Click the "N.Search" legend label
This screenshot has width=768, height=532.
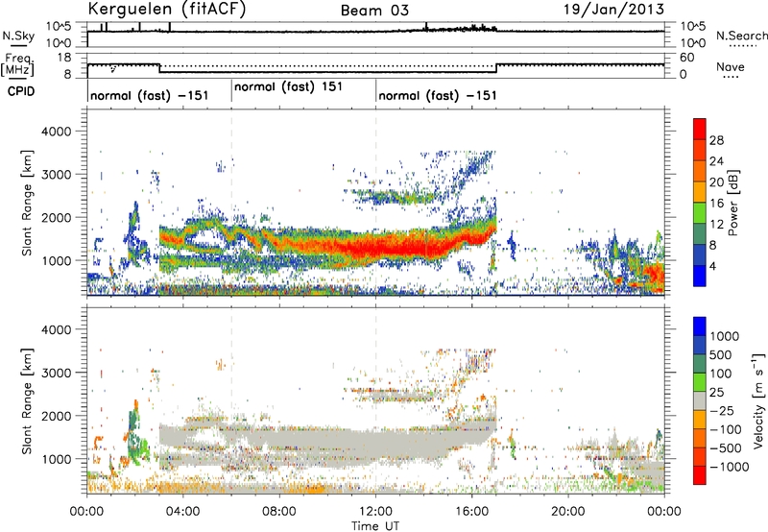(742, 36)
